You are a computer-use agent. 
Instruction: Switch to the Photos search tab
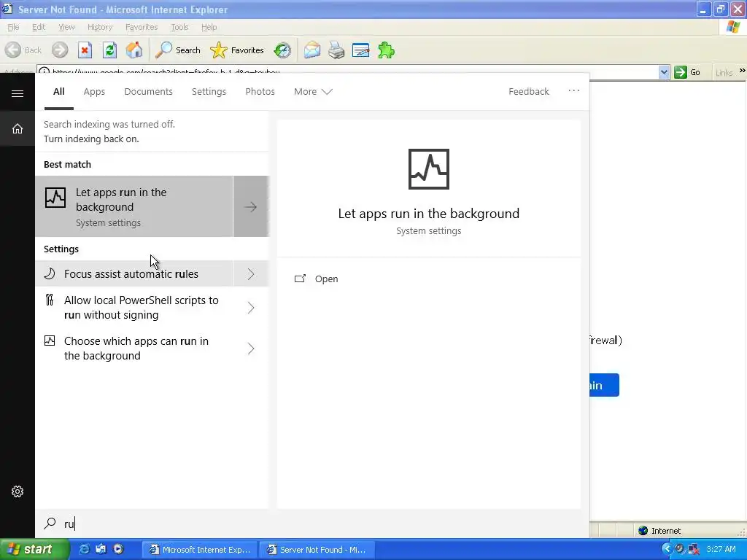tap(260, 91)
